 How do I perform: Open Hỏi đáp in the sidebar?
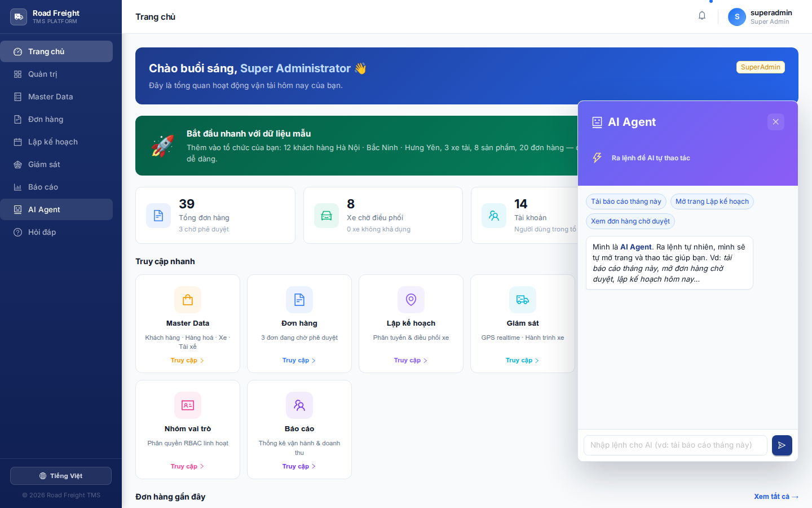56,232
